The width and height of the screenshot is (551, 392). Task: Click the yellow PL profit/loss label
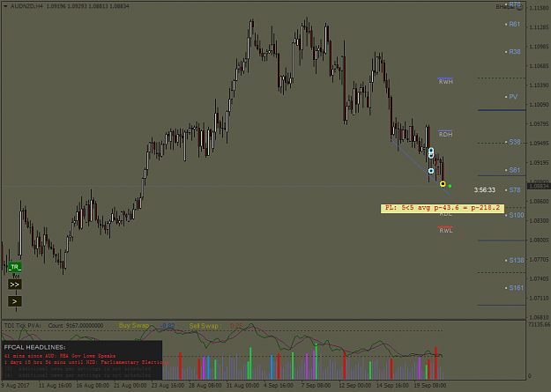point(443,208)
